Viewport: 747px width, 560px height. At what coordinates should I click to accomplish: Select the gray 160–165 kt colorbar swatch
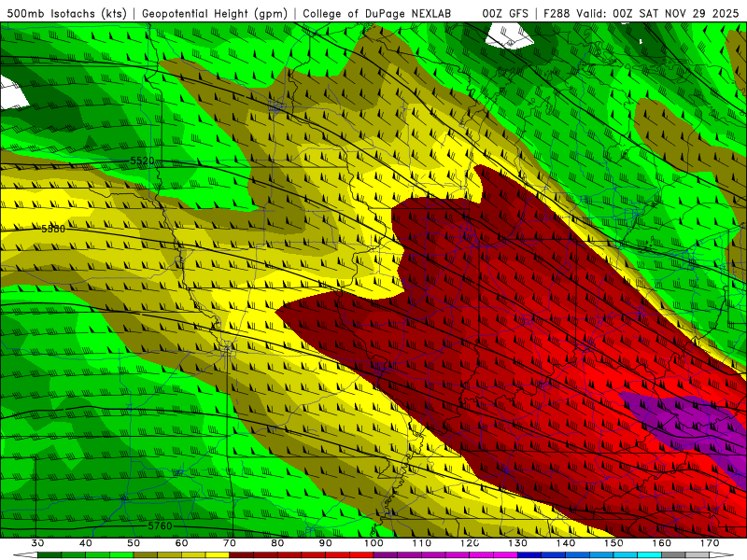674,555
